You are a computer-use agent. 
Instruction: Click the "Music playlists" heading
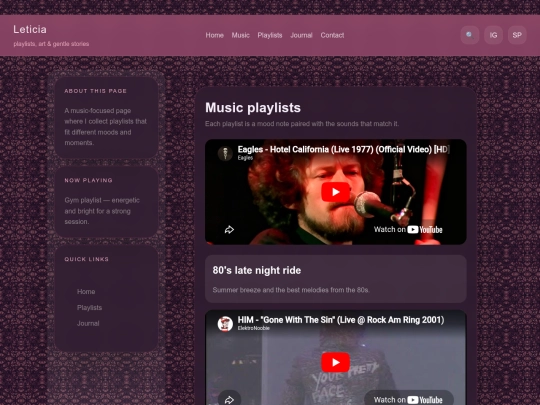tap(253, 108)
